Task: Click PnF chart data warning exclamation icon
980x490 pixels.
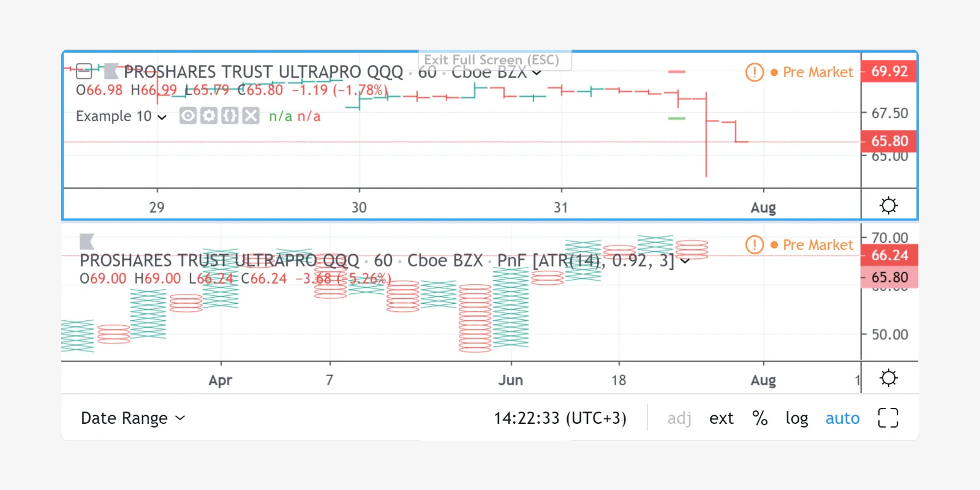Action: [755, 245]
